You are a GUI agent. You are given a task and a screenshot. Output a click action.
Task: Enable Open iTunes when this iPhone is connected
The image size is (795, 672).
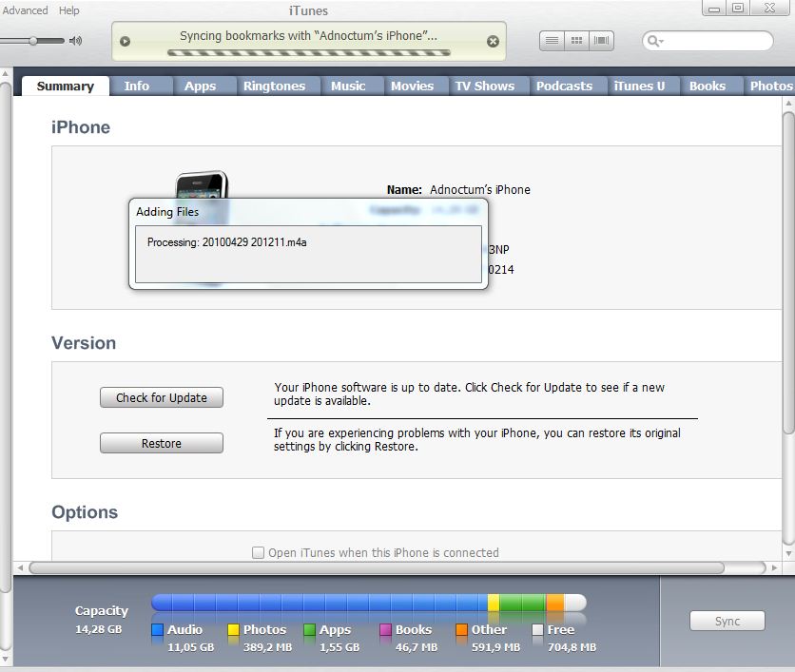[258, 552]
